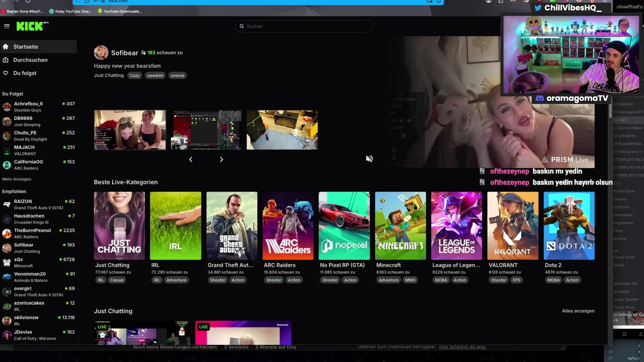
Task: Open MAJACH channel avatar in the sidebar
Action: (7, 150)
